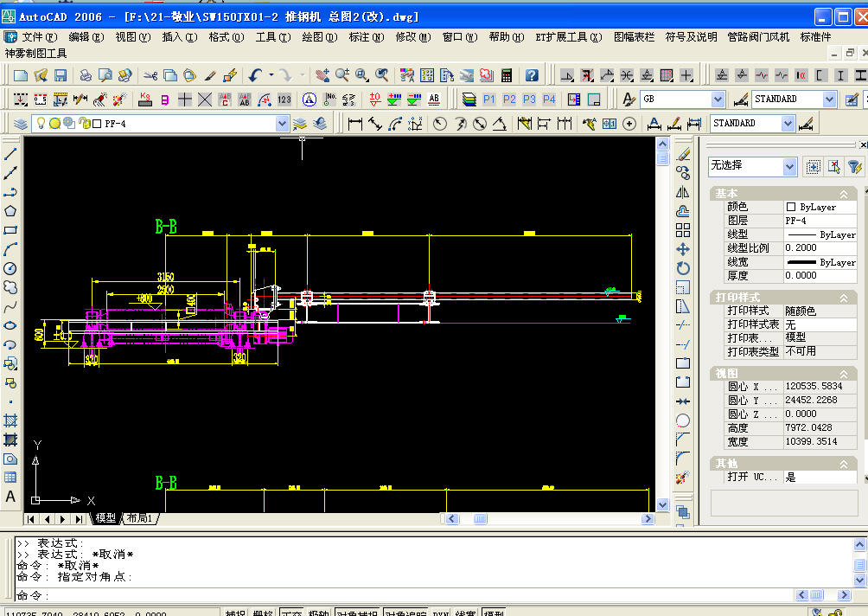Image resolution: width=868 pixels, height=616 pixels.
Task: Activate the Pan hand tool
Action: [322, 75]
